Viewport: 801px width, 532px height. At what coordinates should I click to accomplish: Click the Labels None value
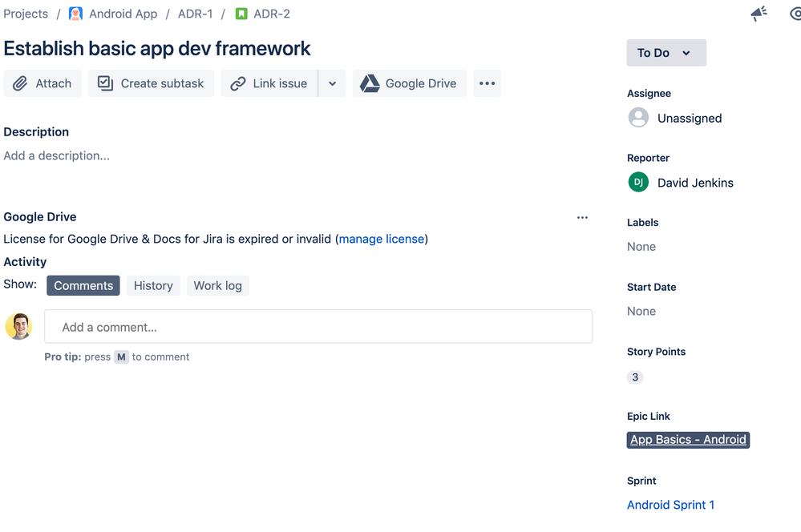pos(641,247)
